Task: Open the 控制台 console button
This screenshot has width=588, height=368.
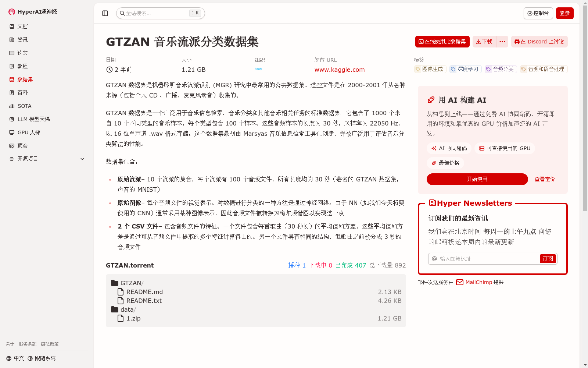Action: pyautogui.click(x=538, y=13)
